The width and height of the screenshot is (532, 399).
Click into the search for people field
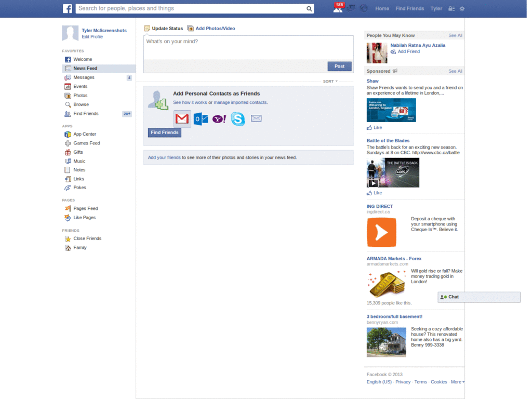click(x=191, y=8)
